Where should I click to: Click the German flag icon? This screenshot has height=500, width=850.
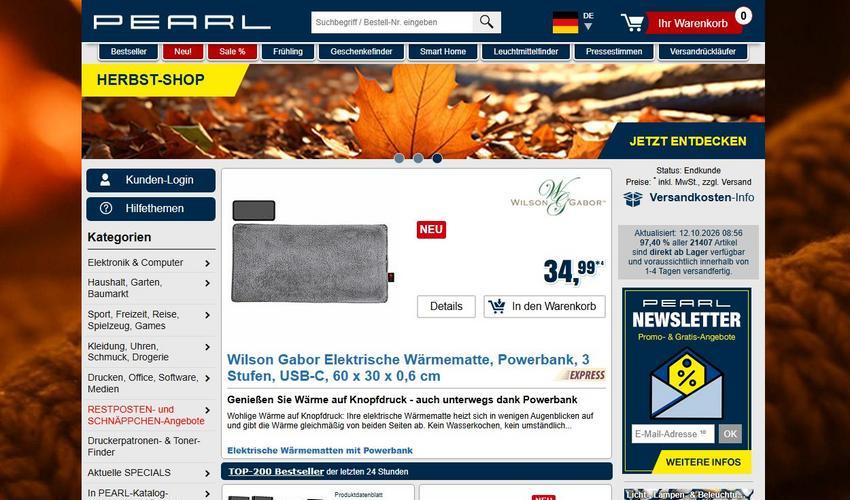point(565,23)
